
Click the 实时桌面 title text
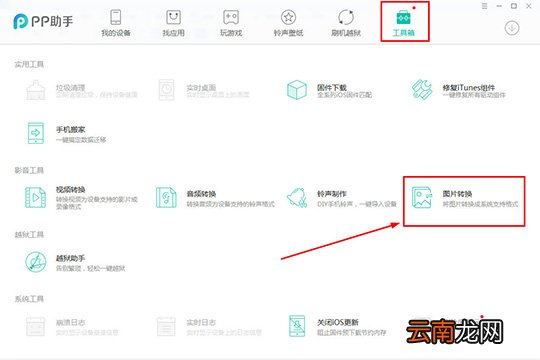201,88
